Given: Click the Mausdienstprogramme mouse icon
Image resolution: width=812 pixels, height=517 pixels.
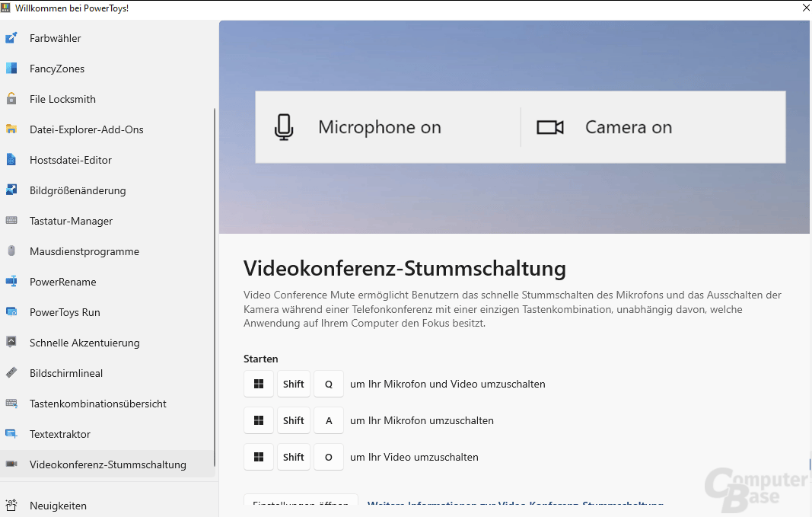Looking at the screenshot, I should [x=11, y=251].
